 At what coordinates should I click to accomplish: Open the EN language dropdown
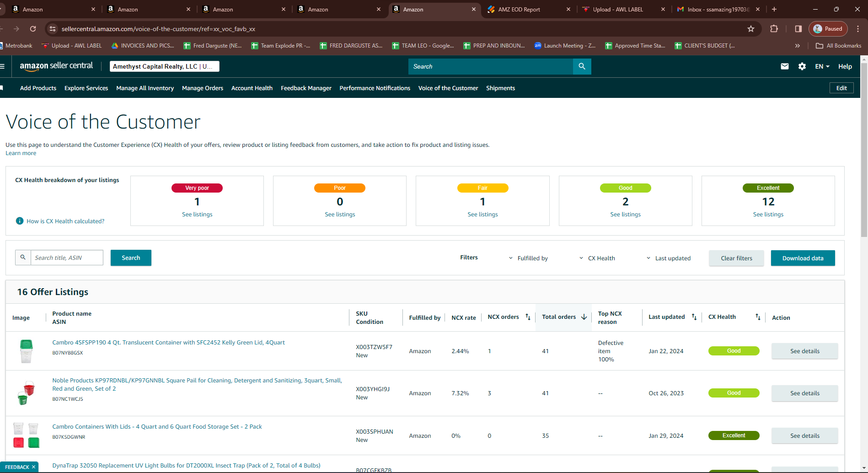822,66
